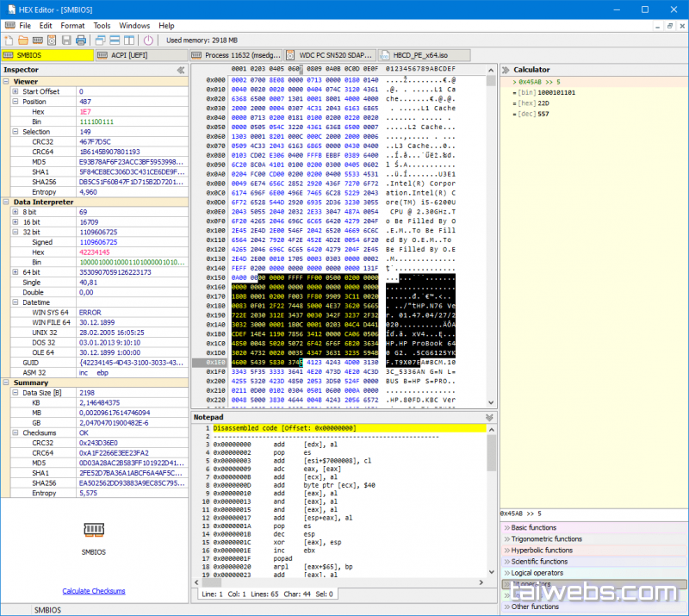Click the New file icon in toolbar
Screen dimensions: 689x616
tap(9, 40)
